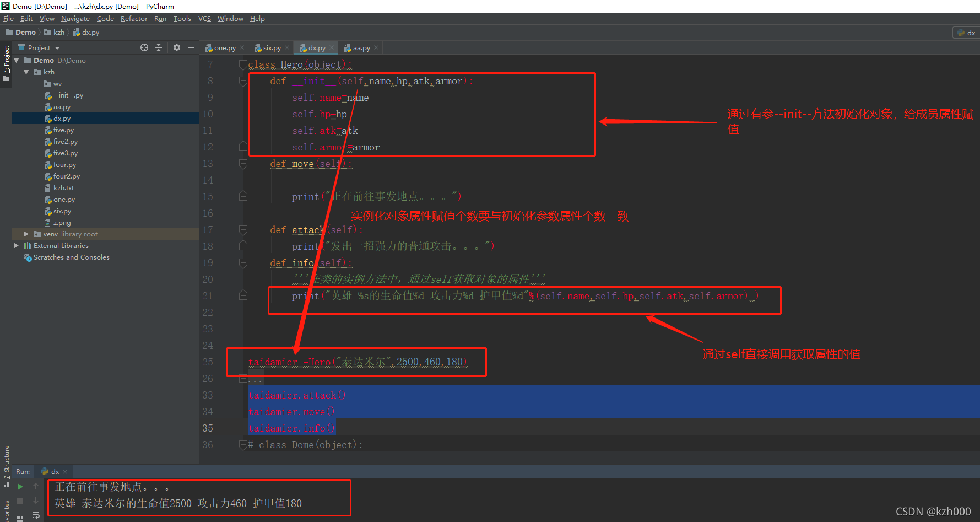Toggle the Favorites tool window button

tap(7, 510)
